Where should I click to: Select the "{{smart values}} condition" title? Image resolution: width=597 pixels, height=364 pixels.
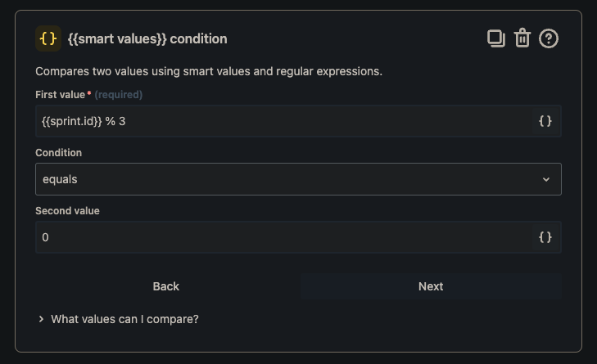coord(147,38)
